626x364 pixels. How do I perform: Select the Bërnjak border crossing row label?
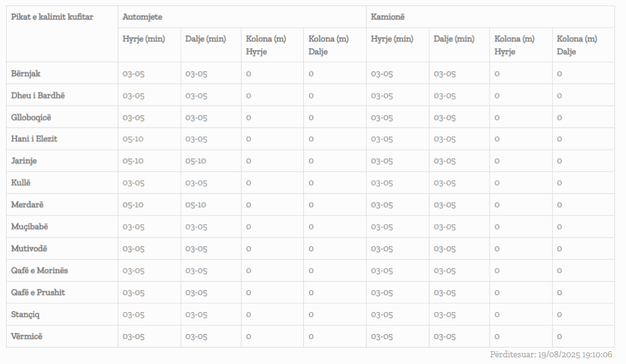[x=26, y=73]
